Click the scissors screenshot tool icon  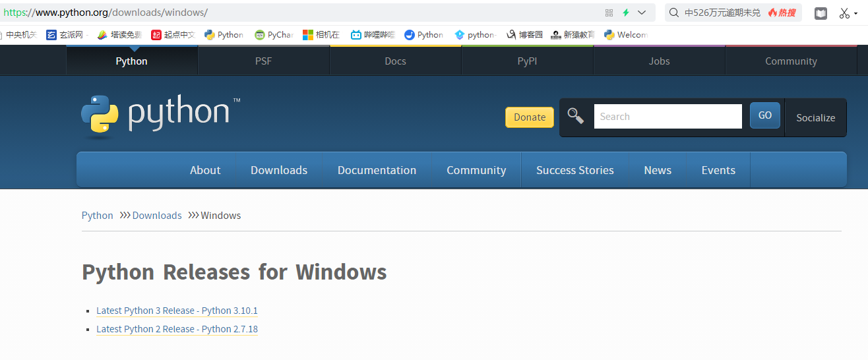click(x=844, y=13)
